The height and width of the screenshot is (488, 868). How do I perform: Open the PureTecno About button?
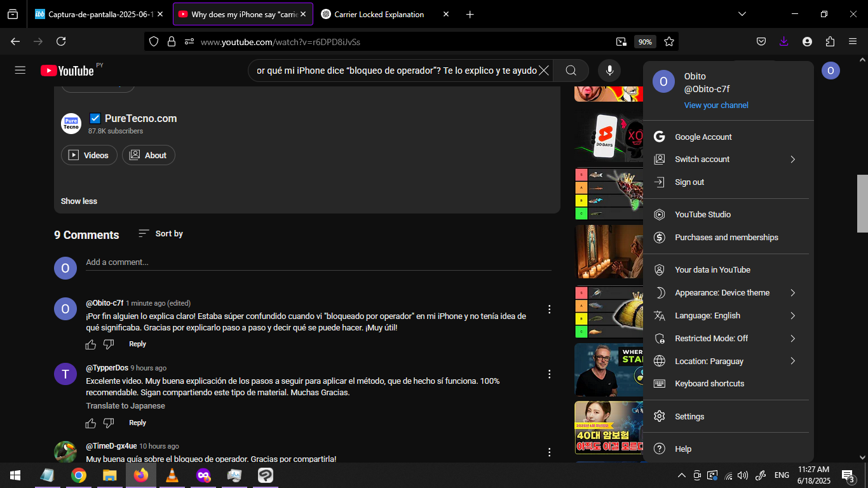tap(148, 155)
